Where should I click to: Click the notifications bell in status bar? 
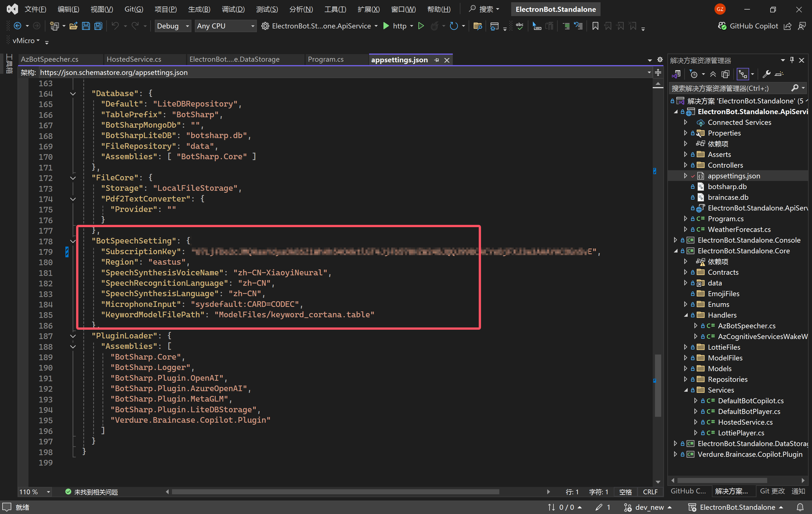tap(800, 507)
